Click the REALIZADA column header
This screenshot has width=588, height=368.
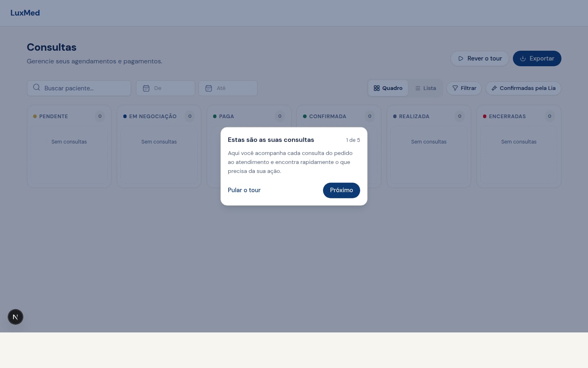pos(414,117)
